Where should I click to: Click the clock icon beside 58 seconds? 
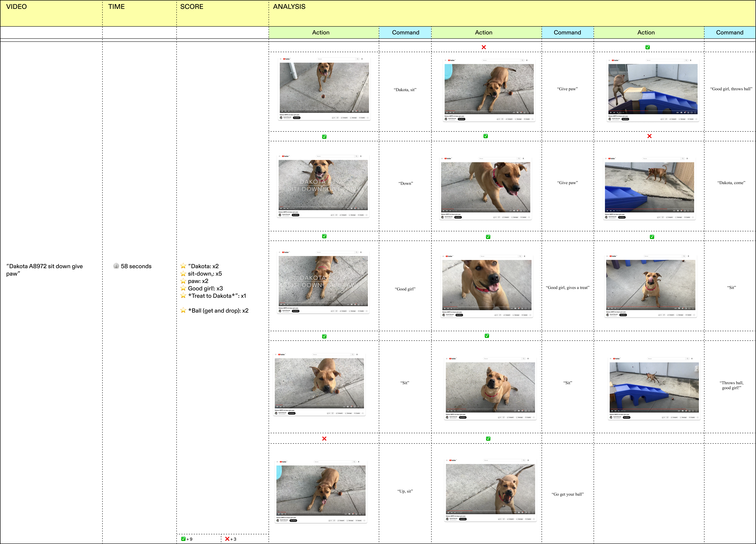116,266
